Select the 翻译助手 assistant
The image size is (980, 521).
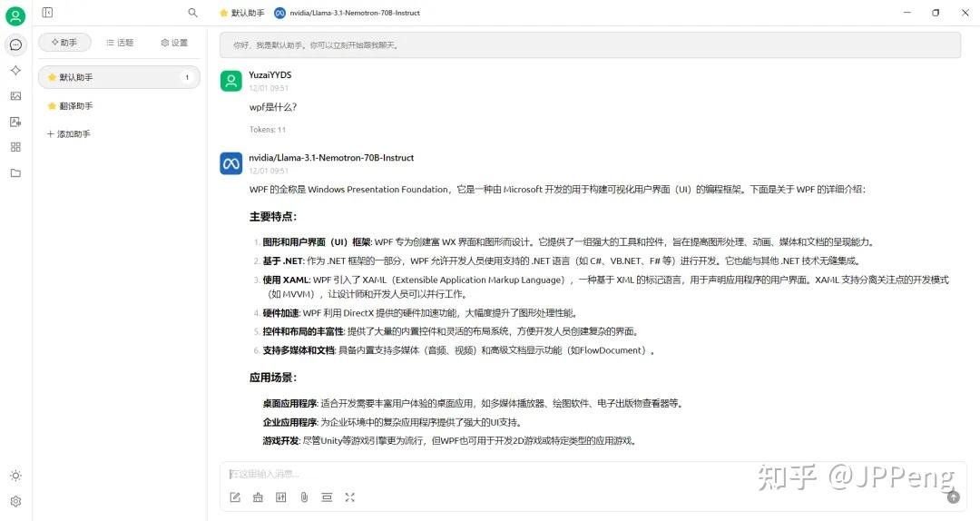[x=119, y=106]
